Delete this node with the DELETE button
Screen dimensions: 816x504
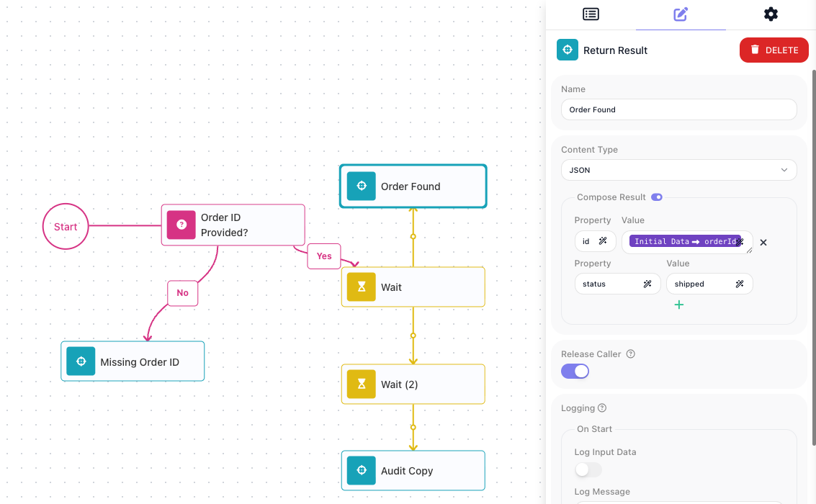(774, 50)
